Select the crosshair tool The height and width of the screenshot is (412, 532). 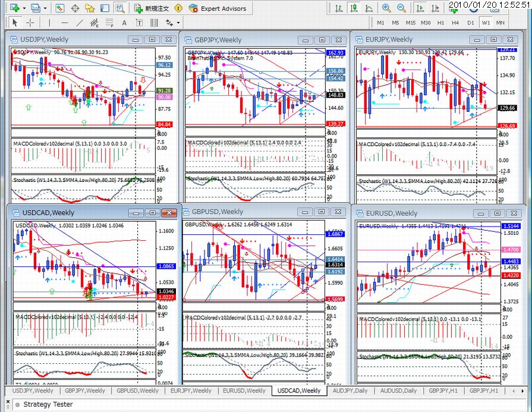pyautogui.click(x=30, y=23)
